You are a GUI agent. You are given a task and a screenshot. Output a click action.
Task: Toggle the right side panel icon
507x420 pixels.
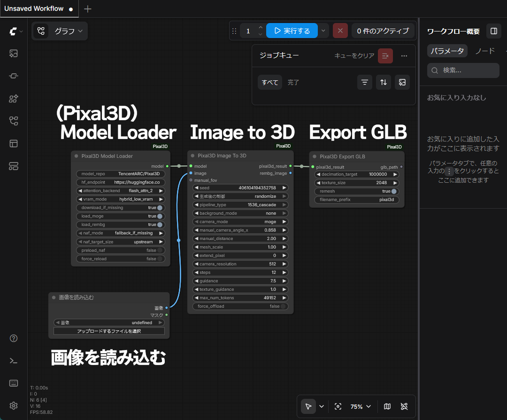pos(494,31)
